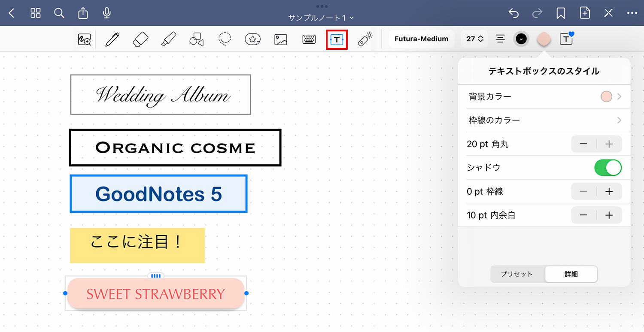Screen dimensions: 644x332
Task: Select the Pen tool
Action: click(x=112, y=39)
